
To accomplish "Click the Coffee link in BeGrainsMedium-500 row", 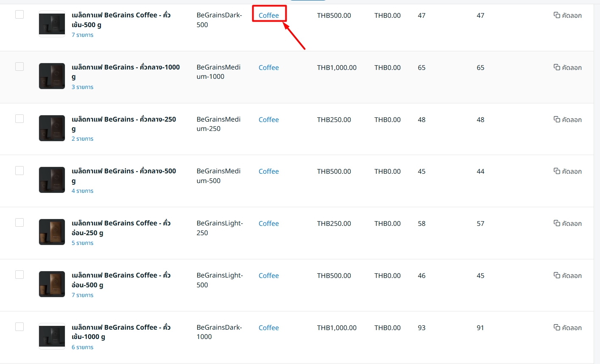I will click(x=269, y=172).
